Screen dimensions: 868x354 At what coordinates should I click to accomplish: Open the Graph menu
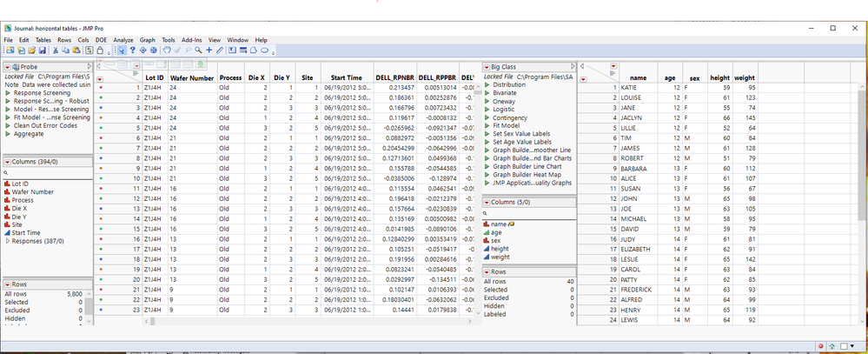(147, 40)
